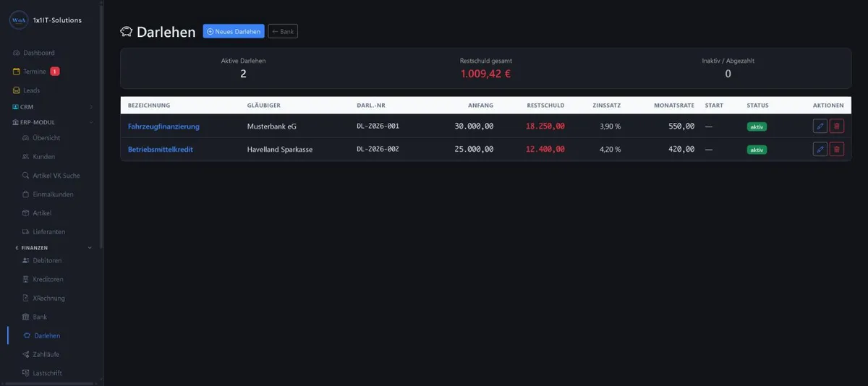Click the Neues Darlehen button
This screenshot has height=386, width=868.
coord(234,31)
